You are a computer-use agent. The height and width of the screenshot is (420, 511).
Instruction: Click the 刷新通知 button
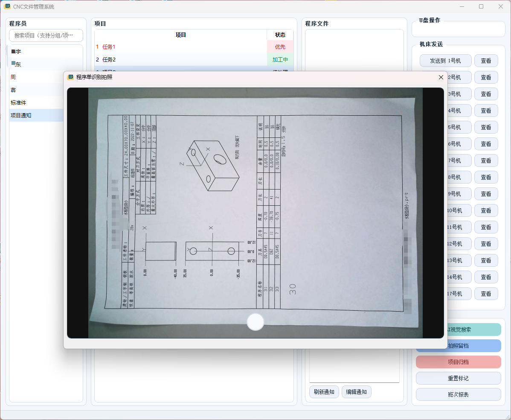point(324,392)
